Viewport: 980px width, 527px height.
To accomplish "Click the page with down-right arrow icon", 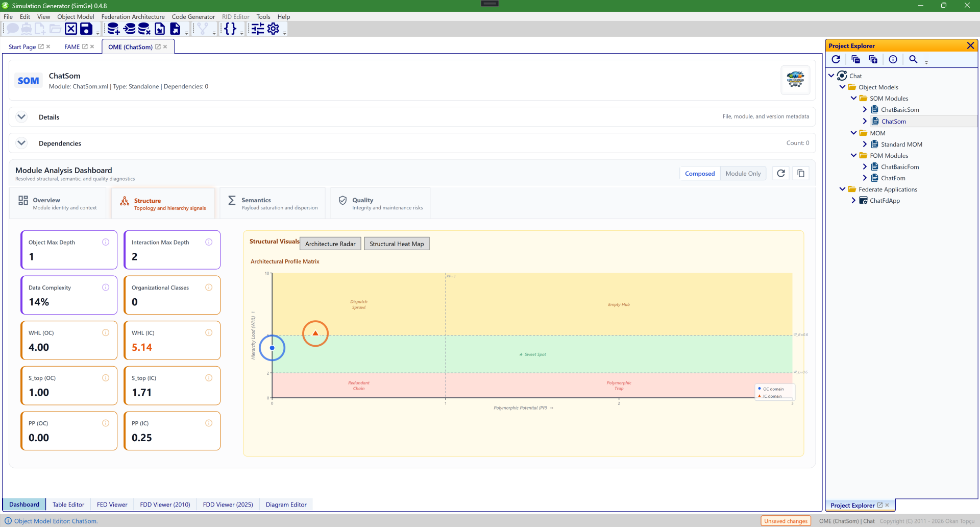I will pos(160,29).
